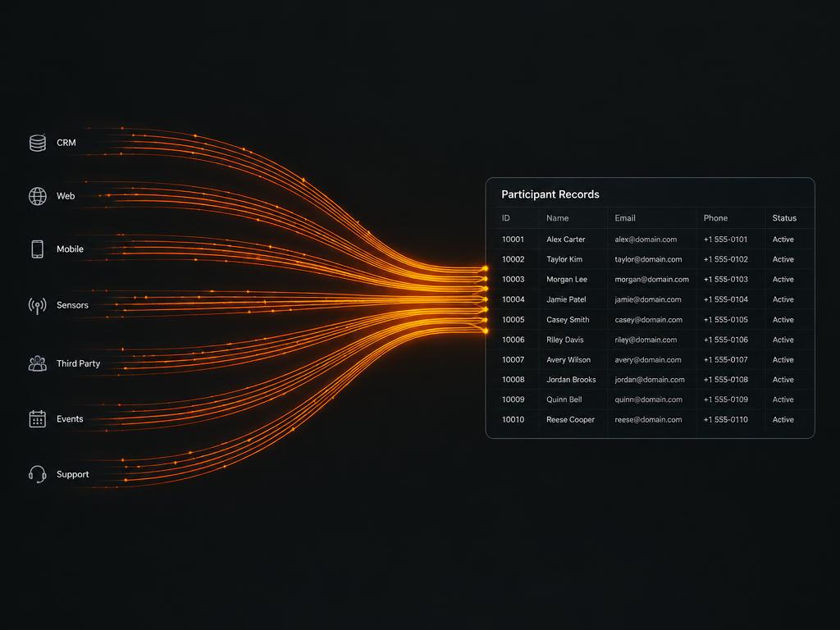The height and width of the screenshot is (630, 840).
Task: Click phone +1 555-0105
Action: pos(725,320)
